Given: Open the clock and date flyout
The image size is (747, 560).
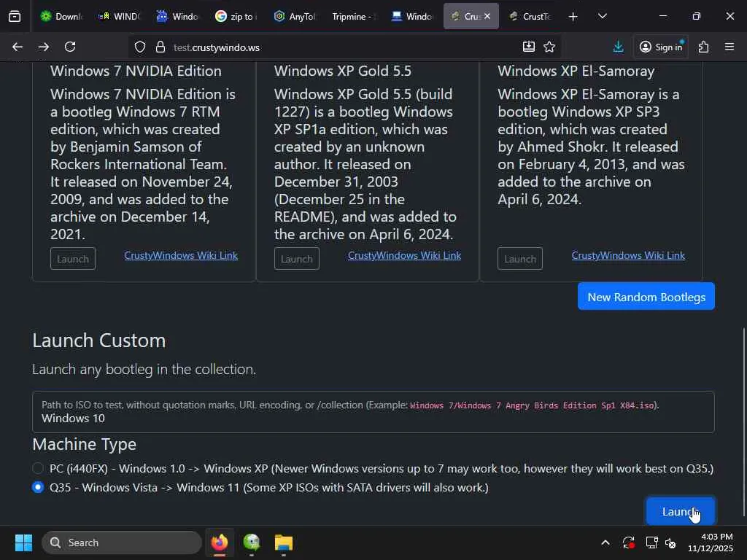Looking at the screenshot, I should tap(710, 542).
